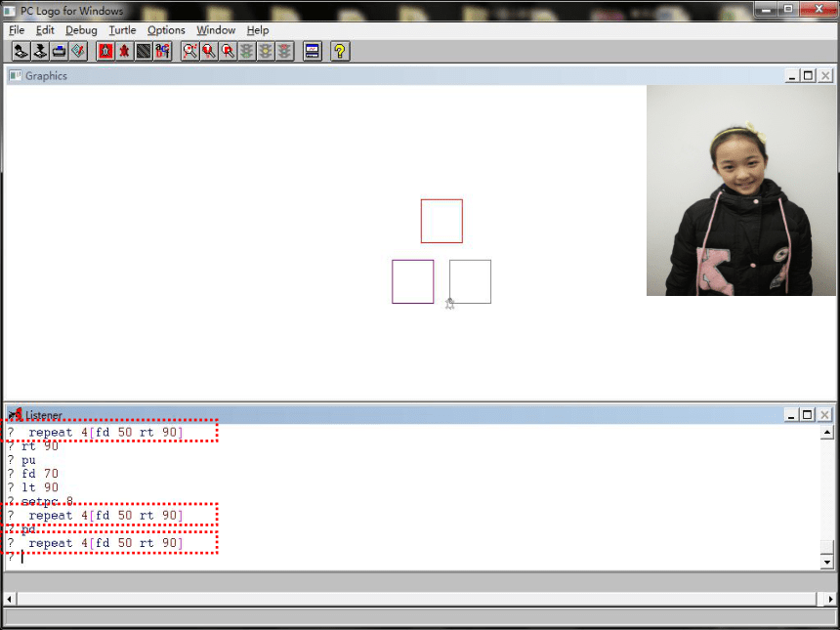The height and width of the screenshot is (630, 840).
Task: Click the red square in Graphics
Action: click(441, 222)
